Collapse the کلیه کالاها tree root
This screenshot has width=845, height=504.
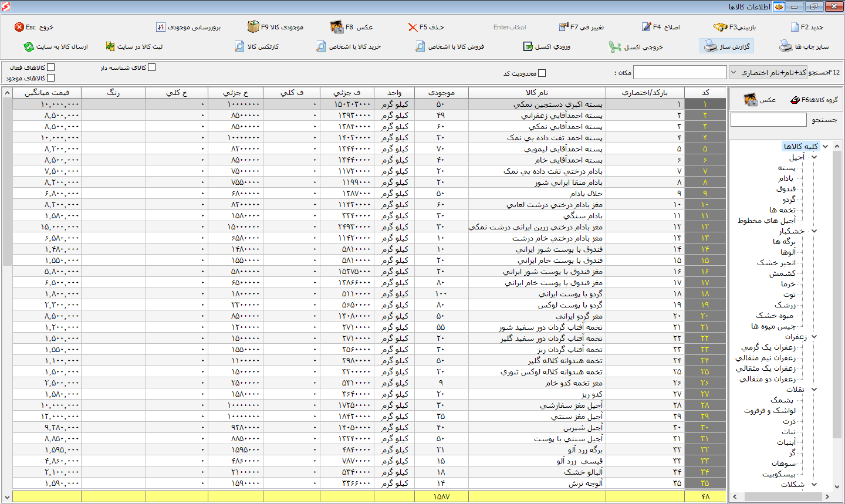coord(826,147)
